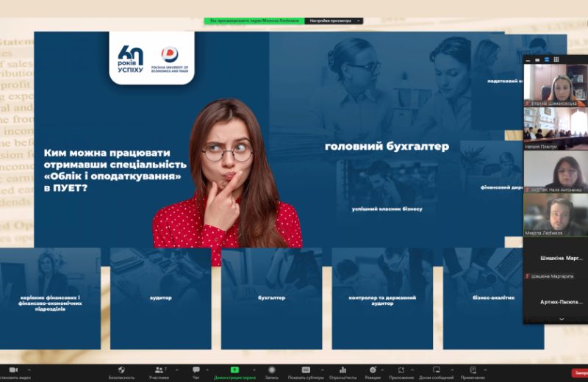Start recording with the Запись icon

(x=271, y=370)
